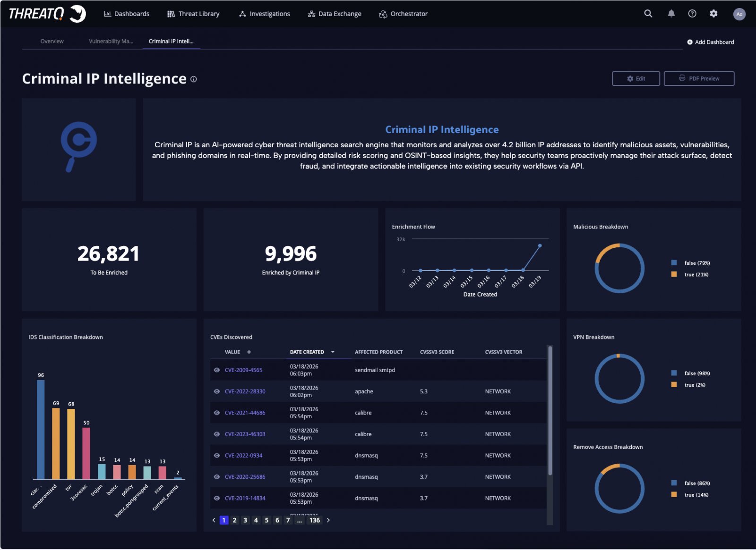Open the Threat Library menu
Viewport: 756px width, 550px height.
pos(193,14)
